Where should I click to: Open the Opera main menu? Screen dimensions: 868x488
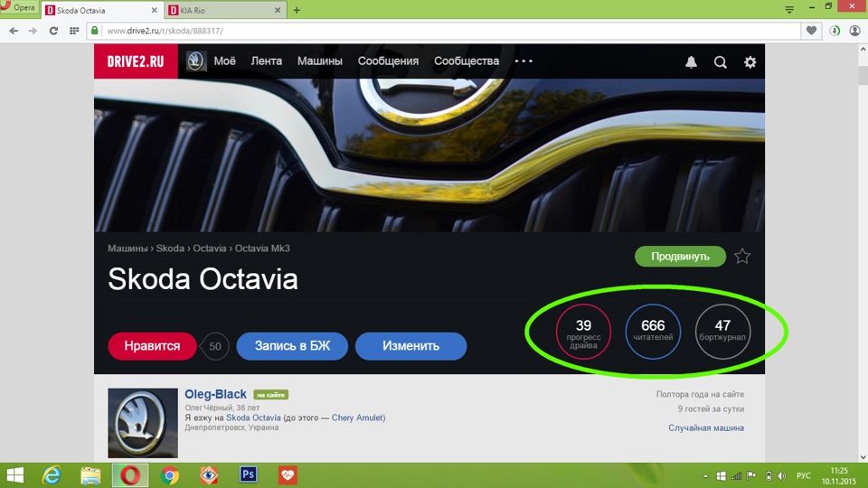click(18, 8)
